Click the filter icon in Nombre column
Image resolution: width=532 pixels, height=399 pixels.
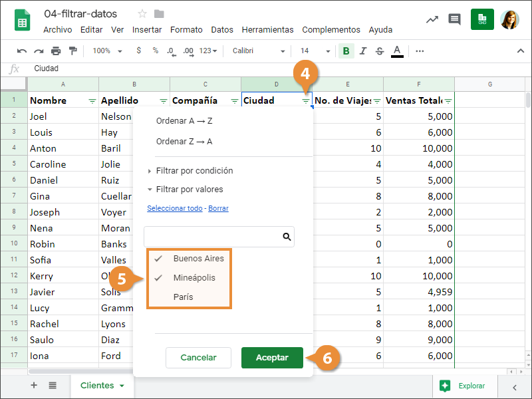[92, 101]
